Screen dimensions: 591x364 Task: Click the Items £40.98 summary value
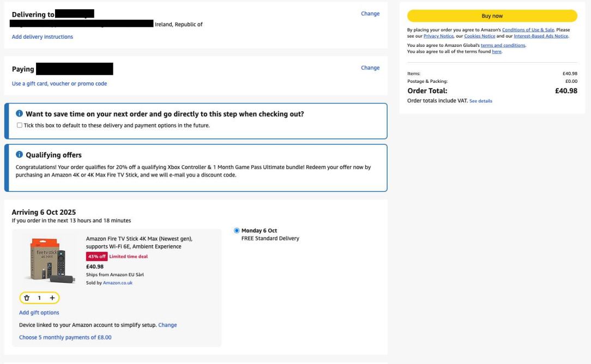570,74
